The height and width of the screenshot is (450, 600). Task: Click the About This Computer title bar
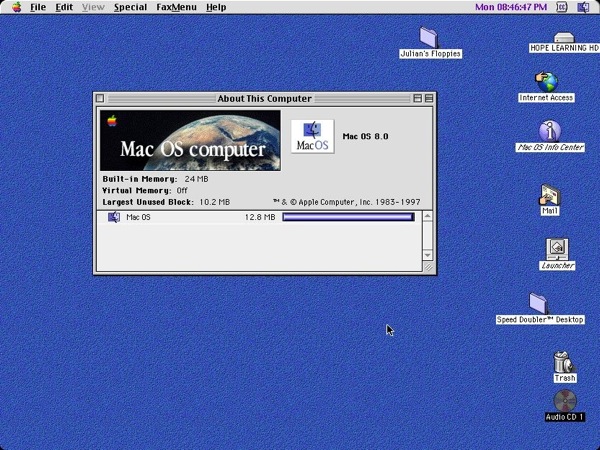coord(264,98)
